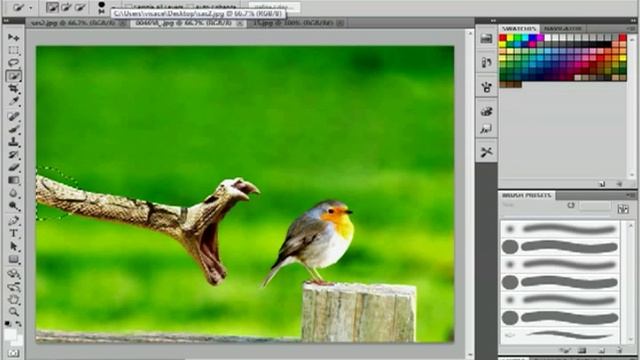
Task: Select the History Brush tool
Action: (13, 155)
